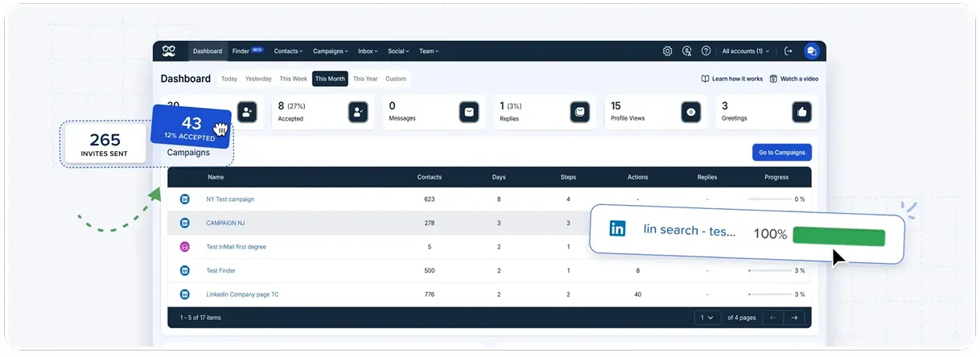Click the Steps column header
Screen dimensions: 980x357
coord(568,177)
